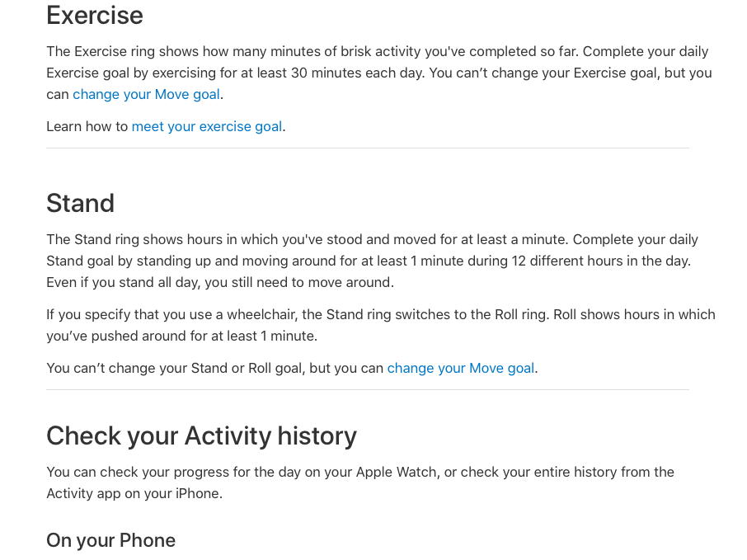The image size is (747, 560).
Task: Click paragraph beginning "The Exercise ring shows"
Action: (379, 73)
